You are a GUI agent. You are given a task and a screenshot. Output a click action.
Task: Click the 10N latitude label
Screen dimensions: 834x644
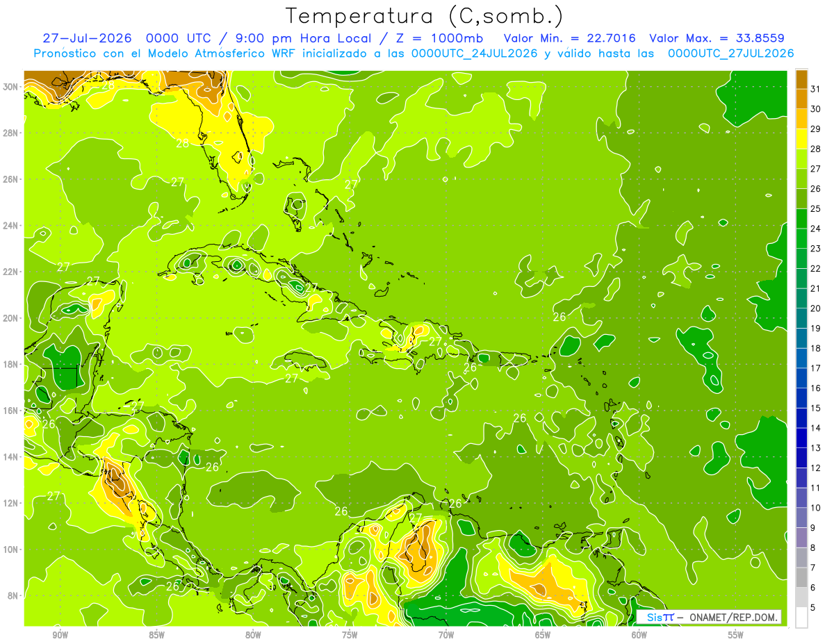pos(10,550)
